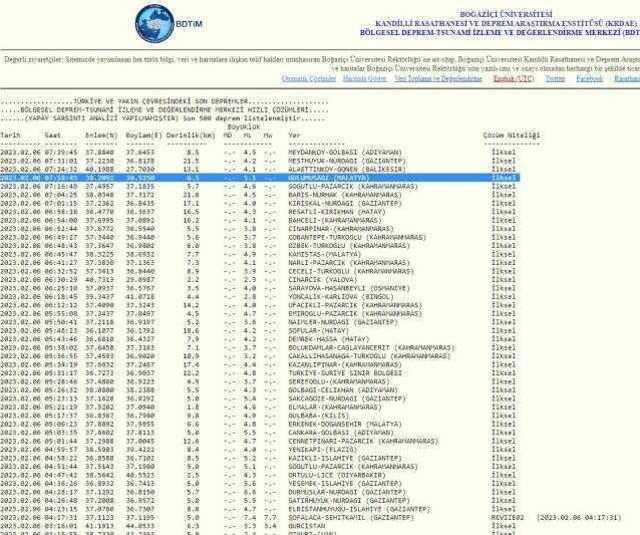Open Veri Toplama ve Değerlendirme link
Viewport: 640px width, 535px height.
438,78
